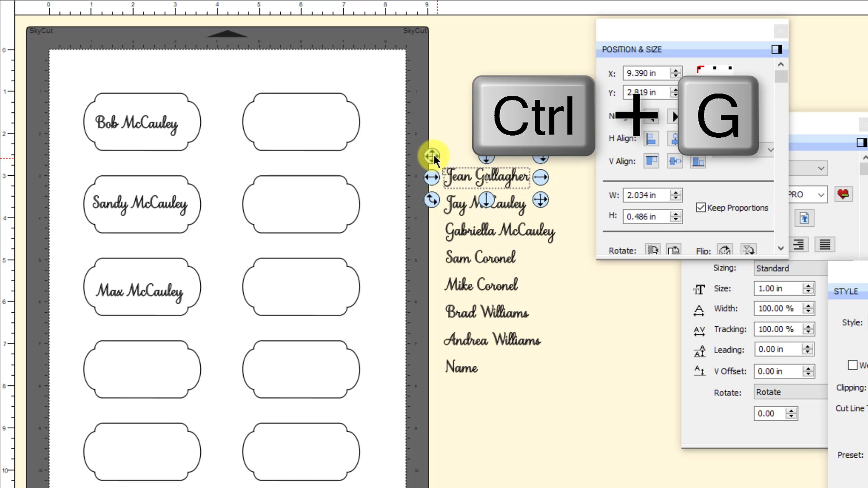Click the double-arrow handle left of Jean Gallagher
The image size is (868, 488).
tap(431, 177)
